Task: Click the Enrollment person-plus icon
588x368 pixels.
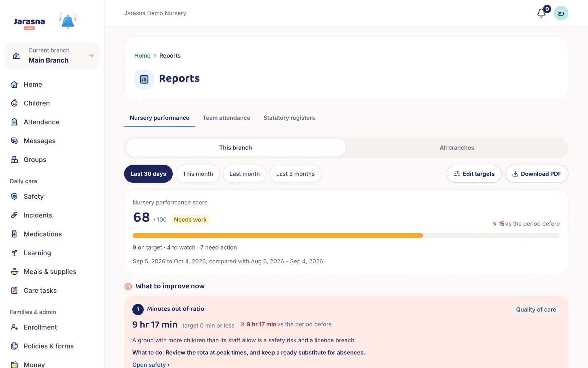Action: coord(14,327)
